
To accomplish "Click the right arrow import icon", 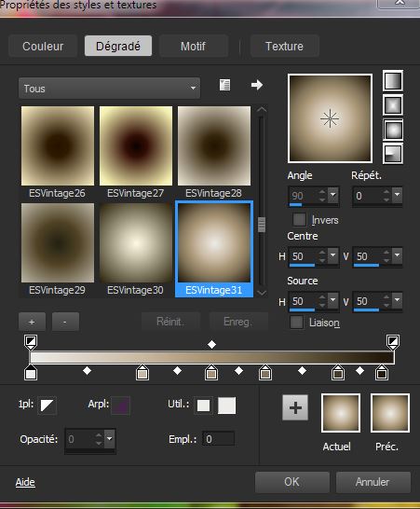I will (x=257, y=85).
